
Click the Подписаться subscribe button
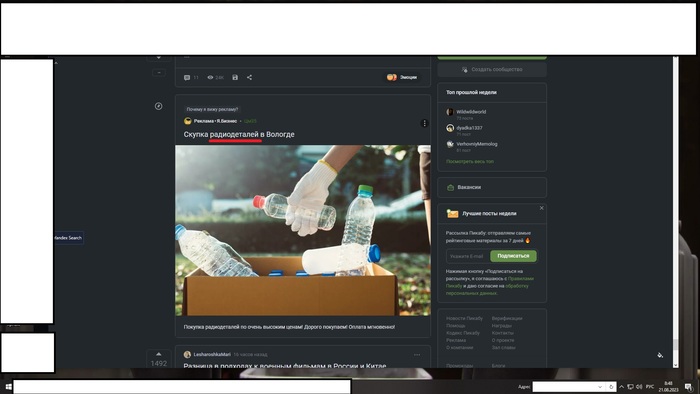coord(513,256)
